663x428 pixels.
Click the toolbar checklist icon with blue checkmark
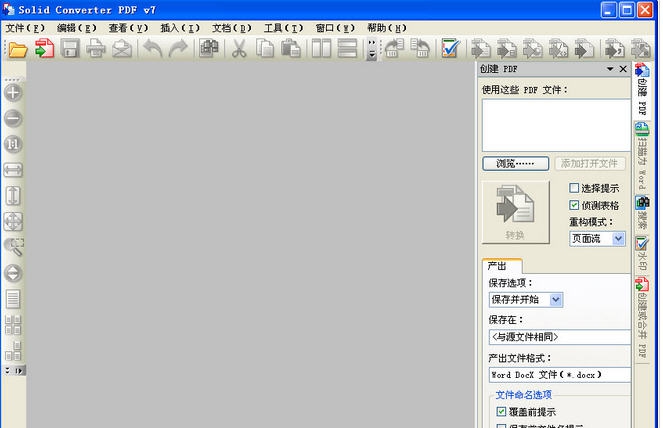tap(450, 48)
